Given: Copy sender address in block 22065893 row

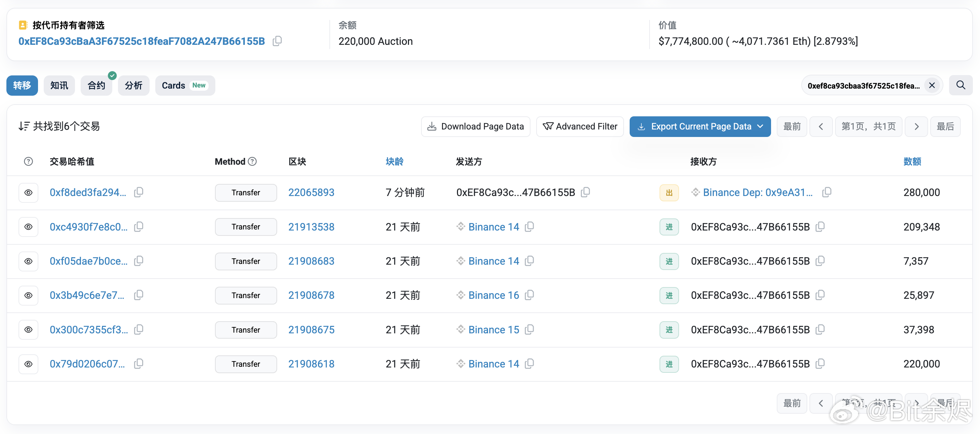Looking at the screenshot, I should tap(586, 192).
